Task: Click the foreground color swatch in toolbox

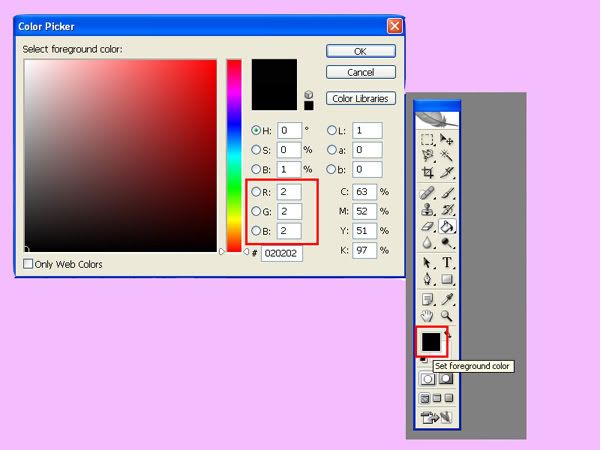Action: (429, 342)
